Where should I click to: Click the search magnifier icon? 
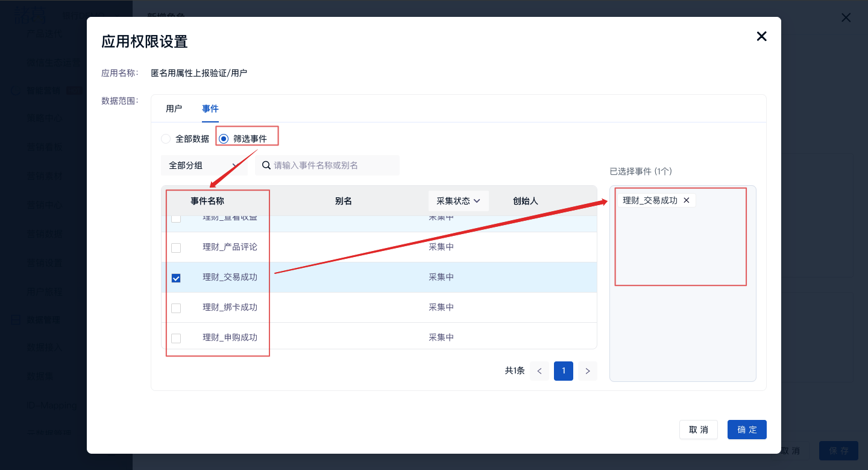tap(266, 165)
